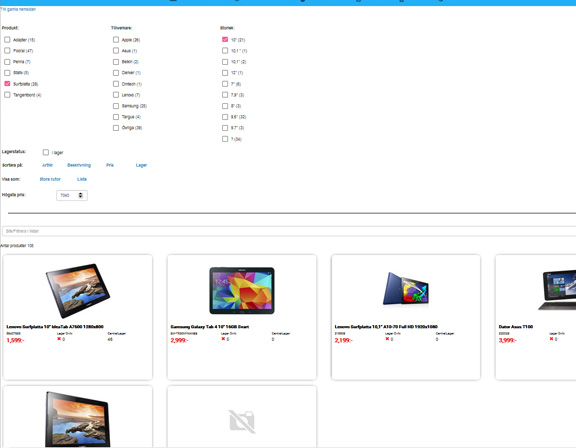Check the 8" (3) size filter
Viewport: 576px width, 448px height.
[225, 106]
